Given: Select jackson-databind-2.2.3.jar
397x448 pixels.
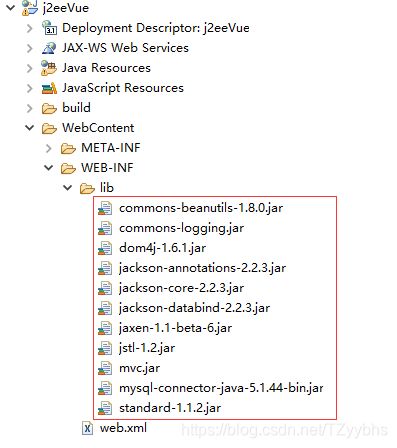Looking at the screenshot, I should click(x=194, y=308).
